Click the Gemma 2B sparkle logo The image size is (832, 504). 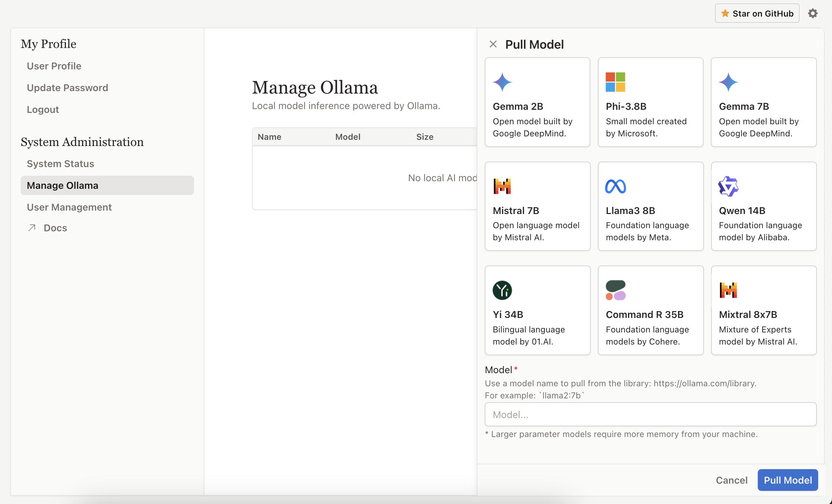point(502,82)
